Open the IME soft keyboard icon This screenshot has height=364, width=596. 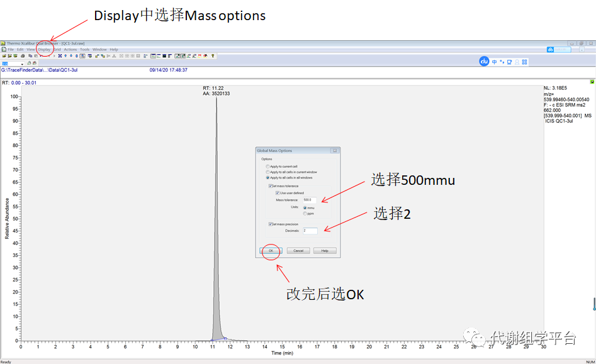[509, 62]
